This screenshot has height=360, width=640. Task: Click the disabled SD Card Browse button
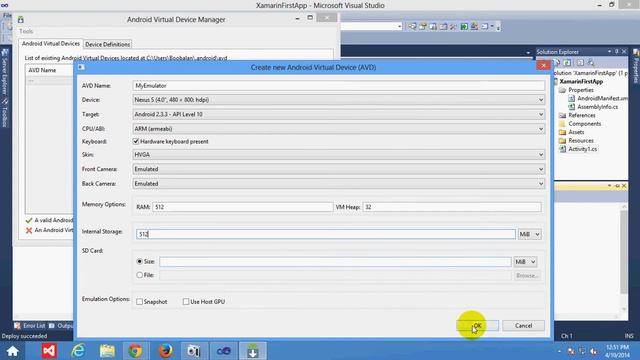527,276
